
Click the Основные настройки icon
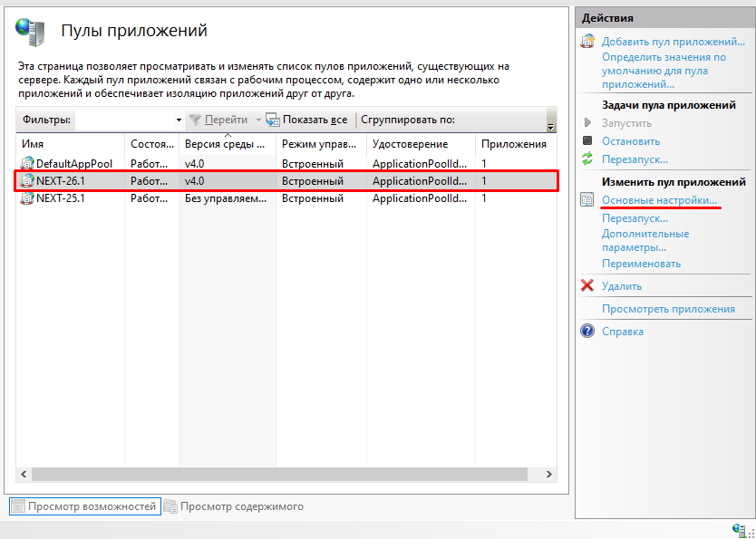click(x=586, y=200)
